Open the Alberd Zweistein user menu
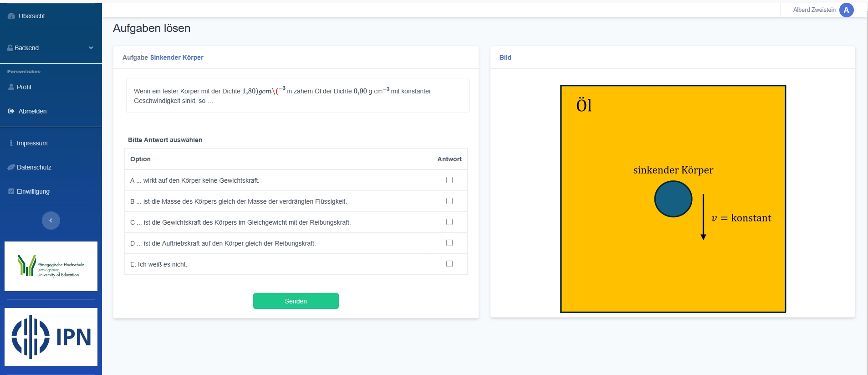 [x=814, y=10]
